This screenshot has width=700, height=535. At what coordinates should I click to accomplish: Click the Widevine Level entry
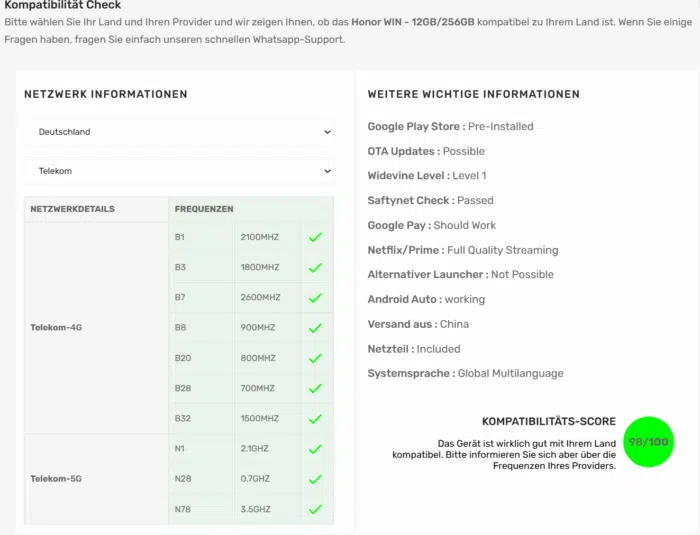point(427,176)
